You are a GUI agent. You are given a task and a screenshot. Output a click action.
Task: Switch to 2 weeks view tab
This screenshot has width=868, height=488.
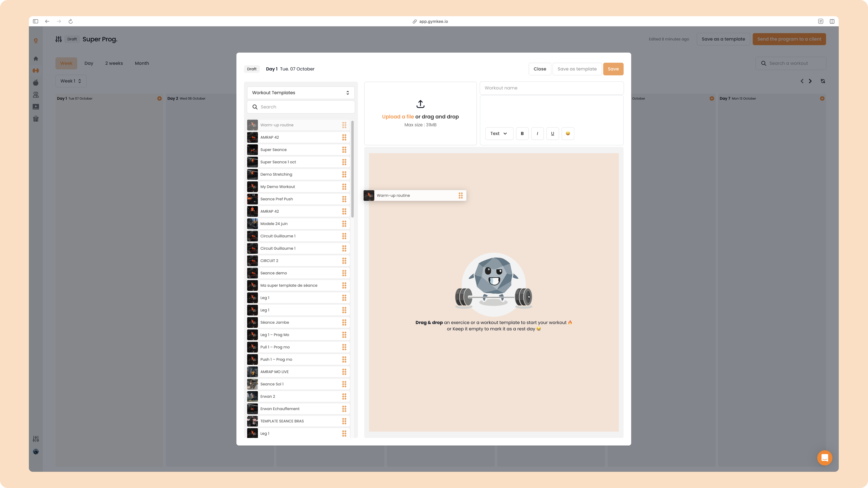pyautogui.click(x=114, y=63)
